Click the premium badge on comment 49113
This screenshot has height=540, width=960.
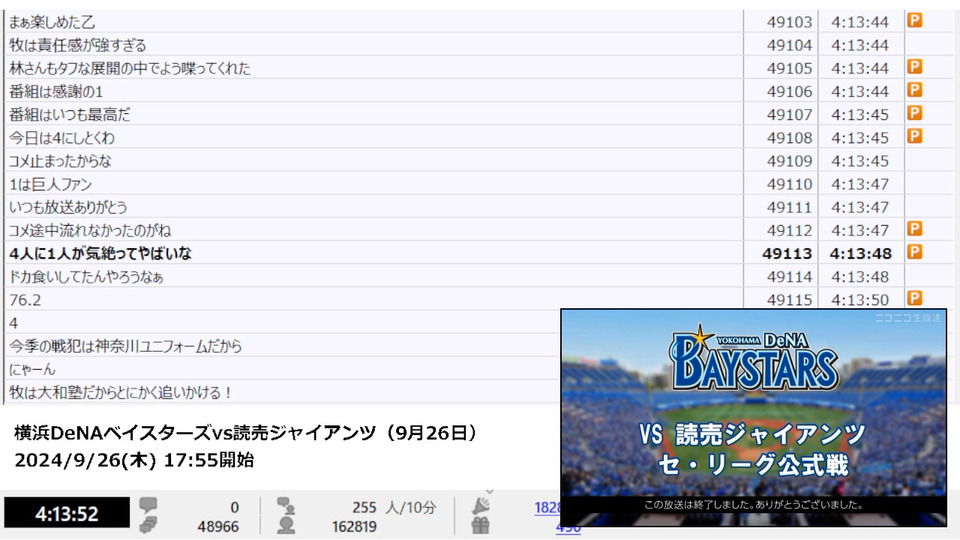pyautogui.click(x=914, y=252)
